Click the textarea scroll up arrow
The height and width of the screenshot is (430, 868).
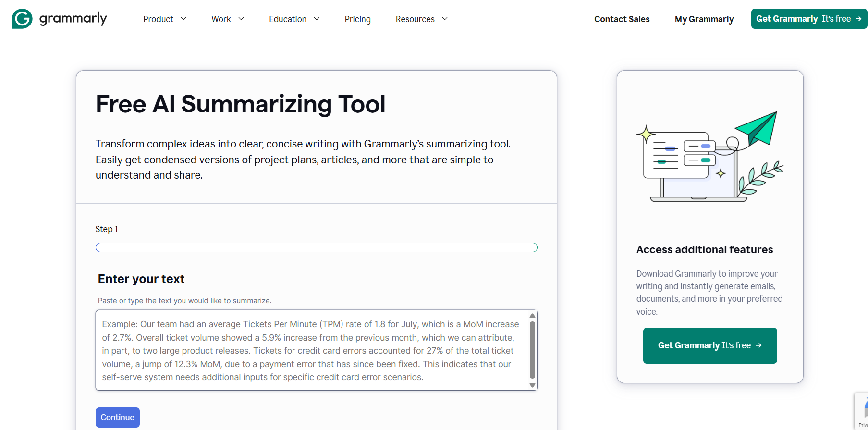(x=532, y=316)
